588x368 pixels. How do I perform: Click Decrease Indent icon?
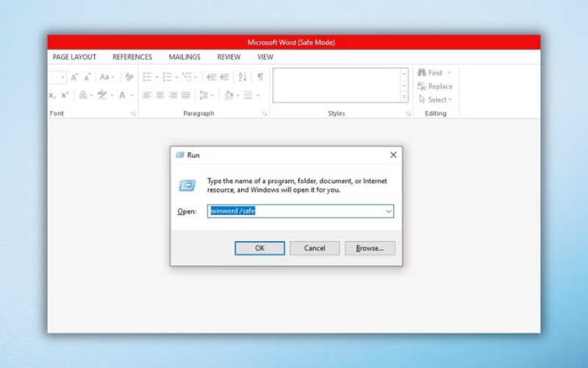tap(211, 77)
